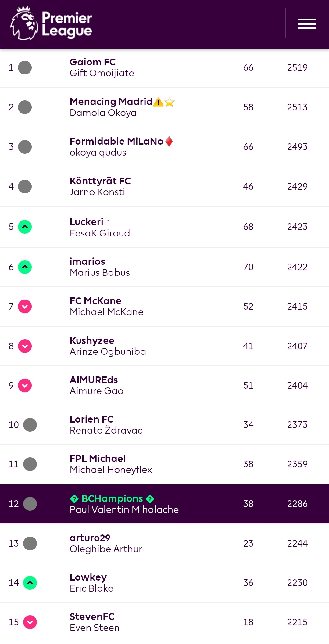Open arturo29 team entry
This screenshot has width=329, height=644.
(90, 538)
